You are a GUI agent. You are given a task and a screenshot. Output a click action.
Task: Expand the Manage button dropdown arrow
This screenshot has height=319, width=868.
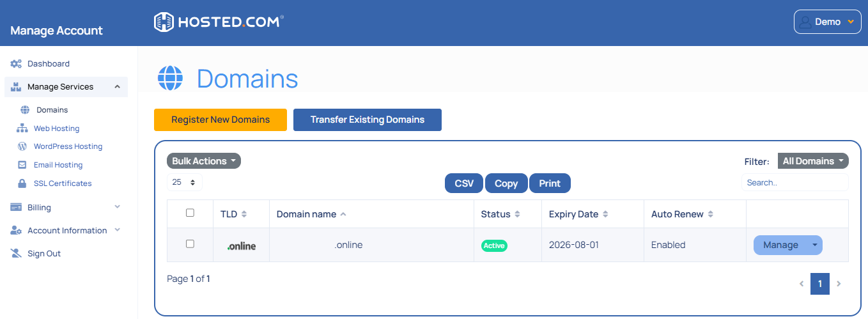814,245
